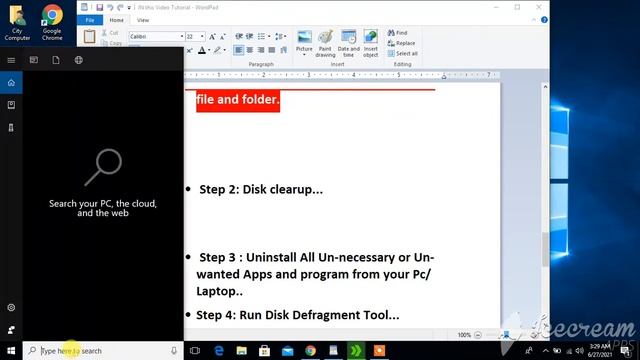Viewport: 640px width, 360px height.
Task: Click the WordPad zoom slider
Action: (507, 335)
